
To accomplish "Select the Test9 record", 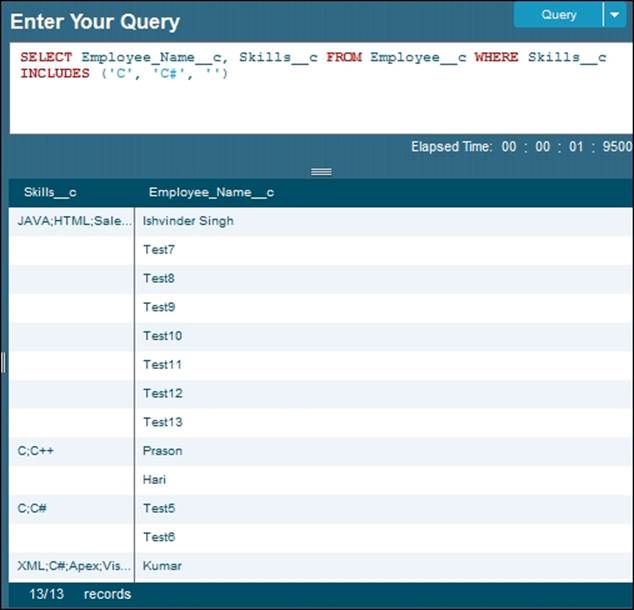I will click(159, 308).
